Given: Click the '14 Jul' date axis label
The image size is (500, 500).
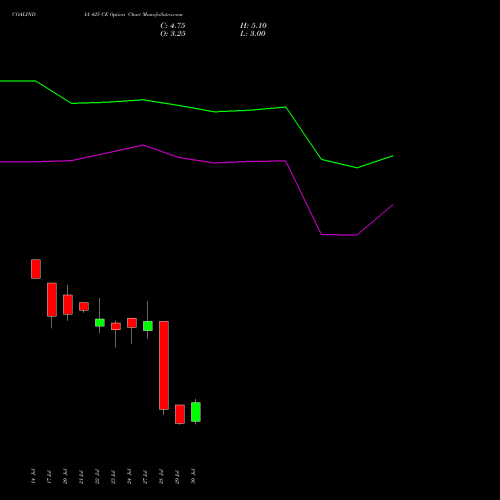Looking at the screenshot, I should coord(33,476).
